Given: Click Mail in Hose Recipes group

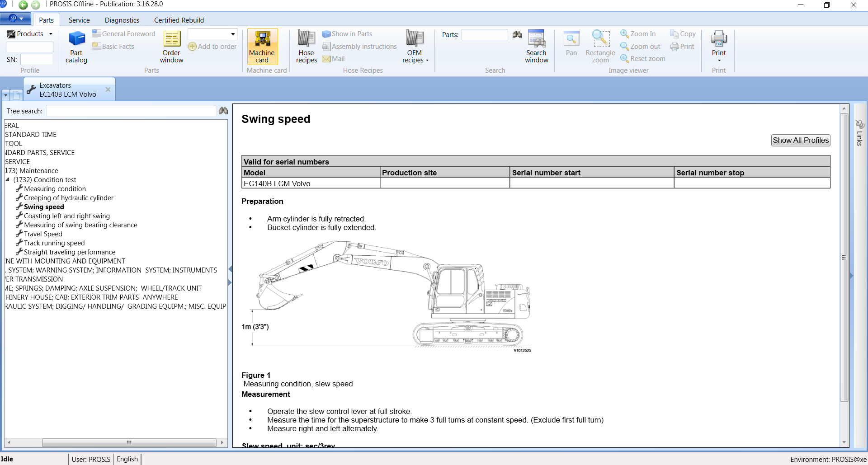Looking at the screenshot, I should coord(334,59).
